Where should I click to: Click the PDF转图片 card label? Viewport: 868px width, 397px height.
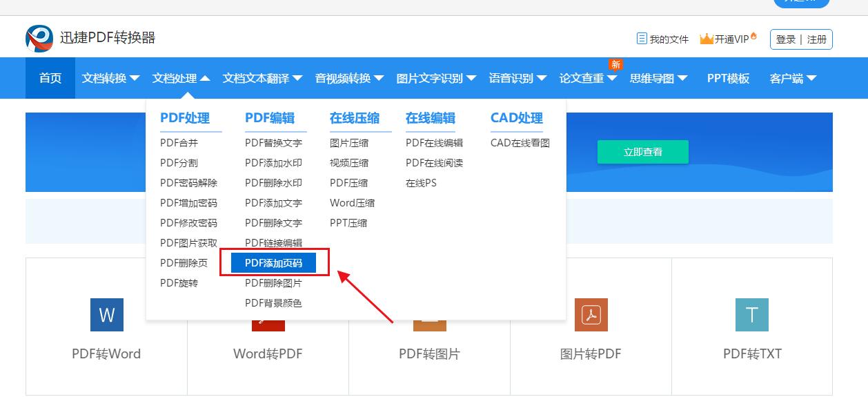click(x=429, y=354)
